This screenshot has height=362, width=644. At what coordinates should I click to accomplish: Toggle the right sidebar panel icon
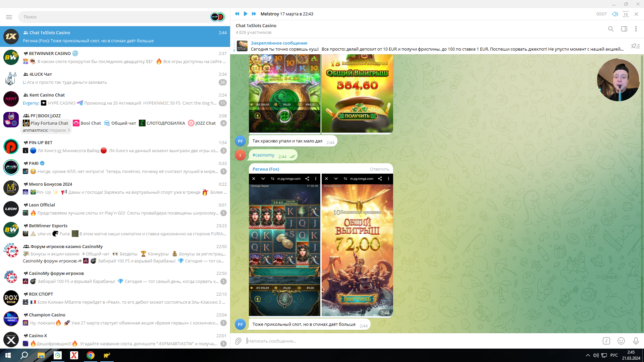624,29
